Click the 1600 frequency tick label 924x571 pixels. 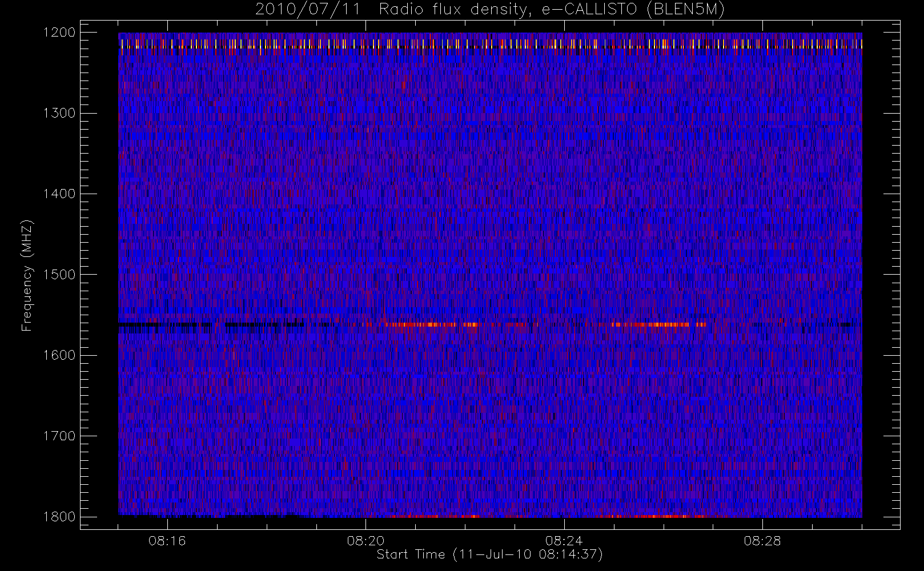click(x=59, y=355)
